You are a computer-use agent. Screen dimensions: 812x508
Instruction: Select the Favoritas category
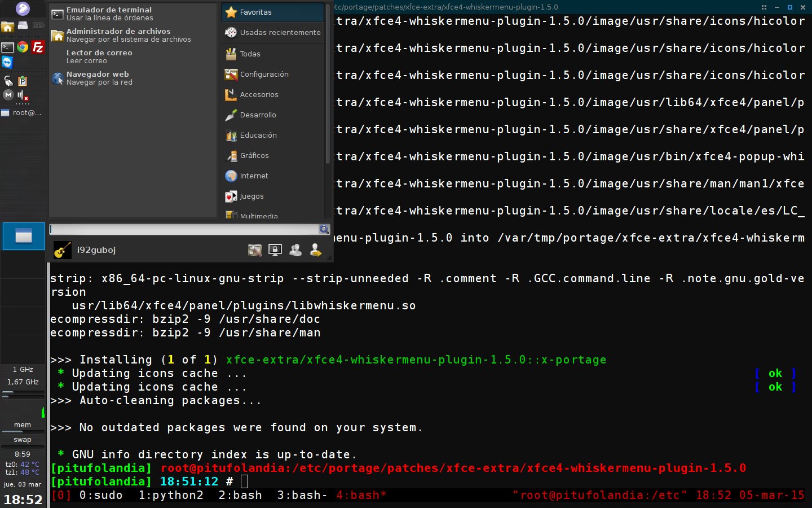pos(272,12)
